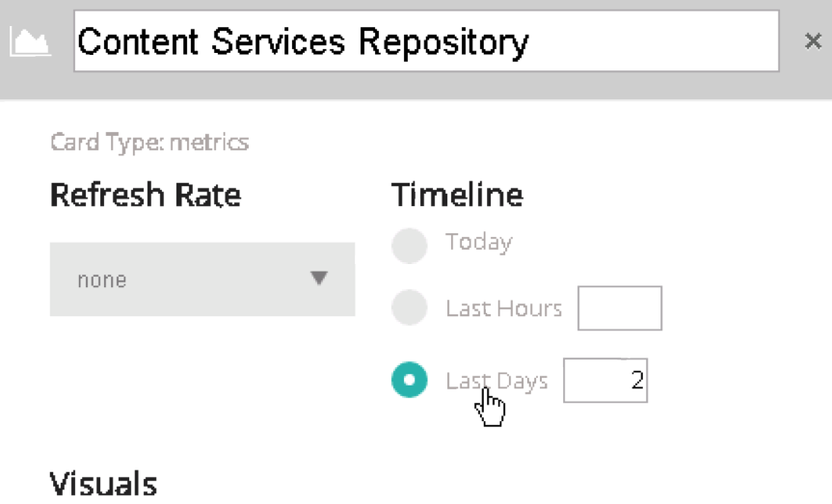This screenshot has height=504, width=832.
Task: Click the end of the Repository text in the title
Action: click(x=529, y=41)
